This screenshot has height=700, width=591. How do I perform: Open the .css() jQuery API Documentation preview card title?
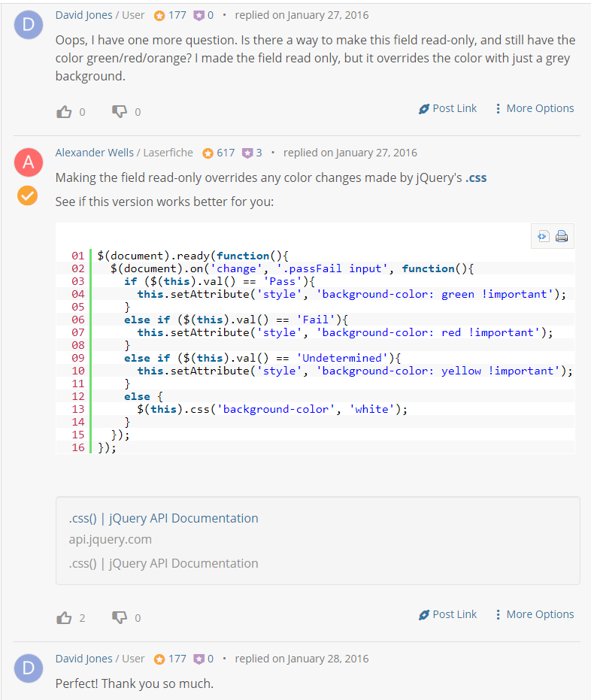(x=163, y=518)
